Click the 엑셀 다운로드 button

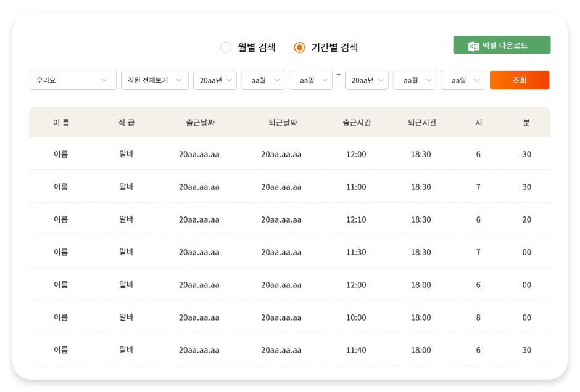click(x=502, y=45)
